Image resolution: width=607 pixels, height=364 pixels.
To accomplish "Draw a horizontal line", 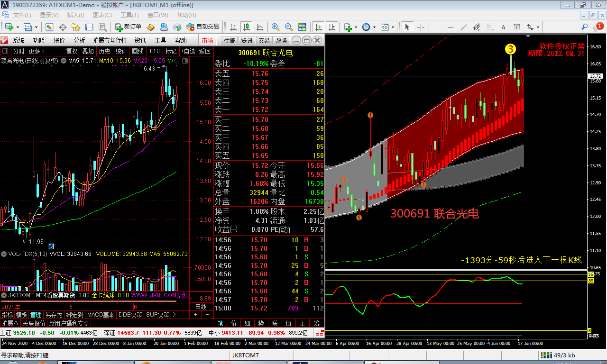I will [451, 27].
